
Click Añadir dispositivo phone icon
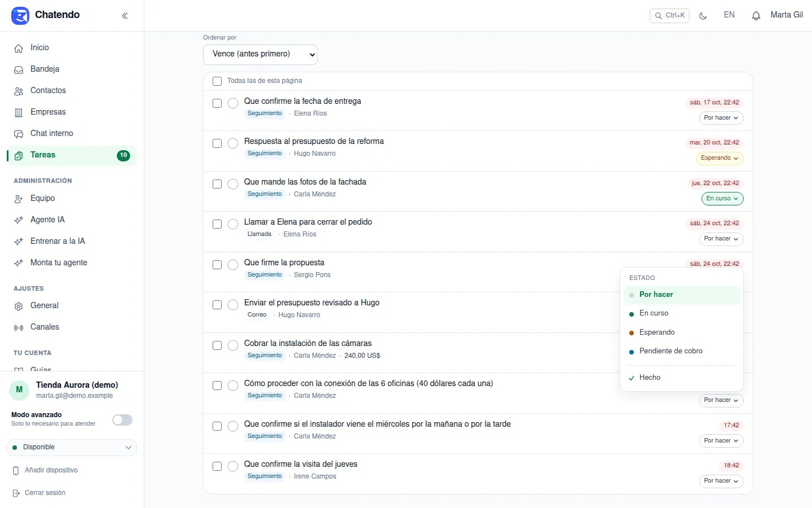[x=16, y=471]
